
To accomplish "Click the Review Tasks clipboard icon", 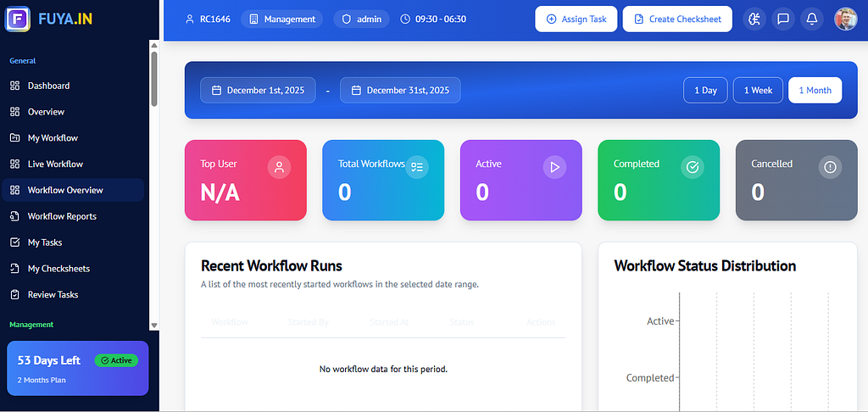I will (15, 295).
